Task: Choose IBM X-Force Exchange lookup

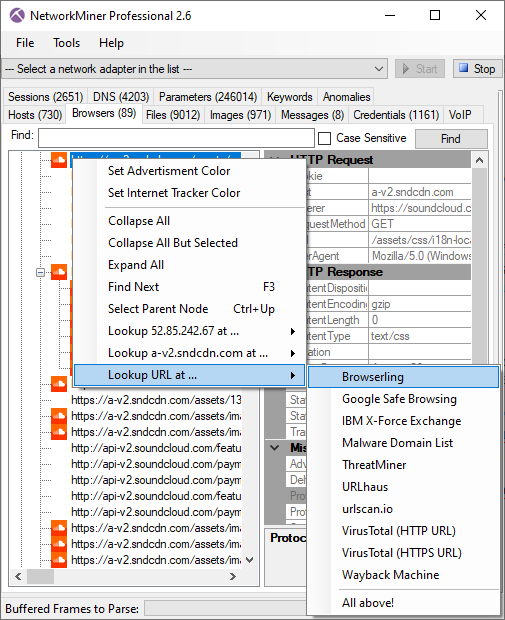Action: (x=403, y=421)
